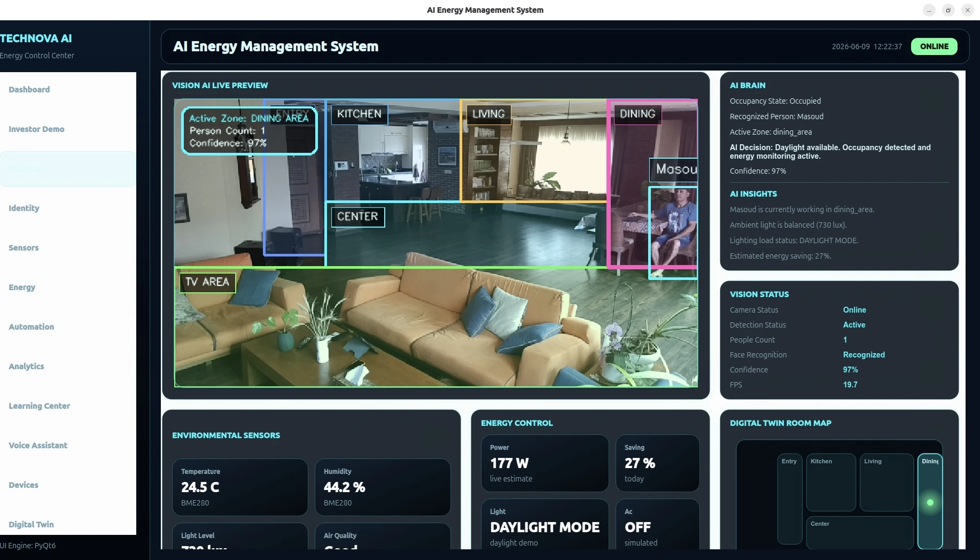Go to Learning Center
This screenshot has width=980, height=560.
point(68,406)
